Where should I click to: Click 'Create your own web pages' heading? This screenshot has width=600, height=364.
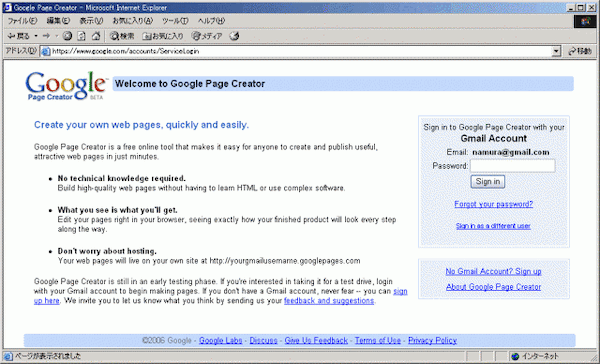point(141,125)
